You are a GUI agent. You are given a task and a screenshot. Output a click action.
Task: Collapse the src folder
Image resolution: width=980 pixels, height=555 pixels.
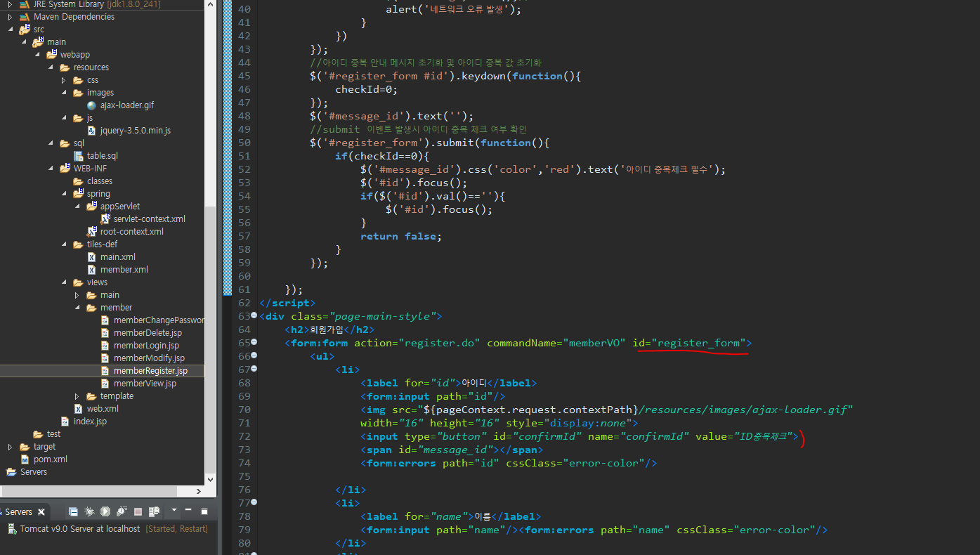pyautogui.click(x=11, y=30)
